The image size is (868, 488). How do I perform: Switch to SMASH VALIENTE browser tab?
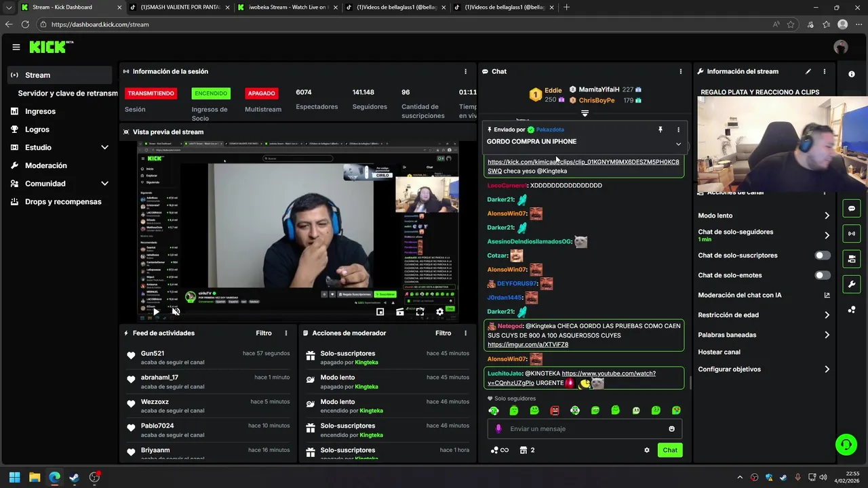point(179,7)
